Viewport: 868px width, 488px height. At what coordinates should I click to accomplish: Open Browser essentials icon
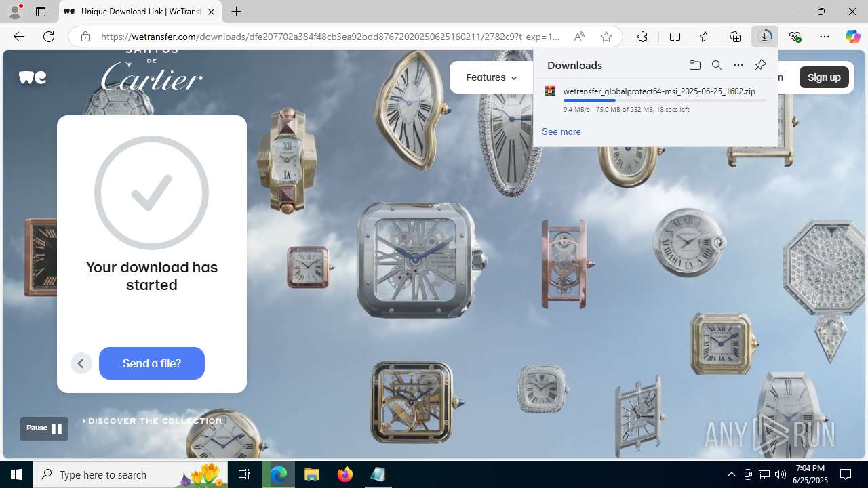(795, 37)
